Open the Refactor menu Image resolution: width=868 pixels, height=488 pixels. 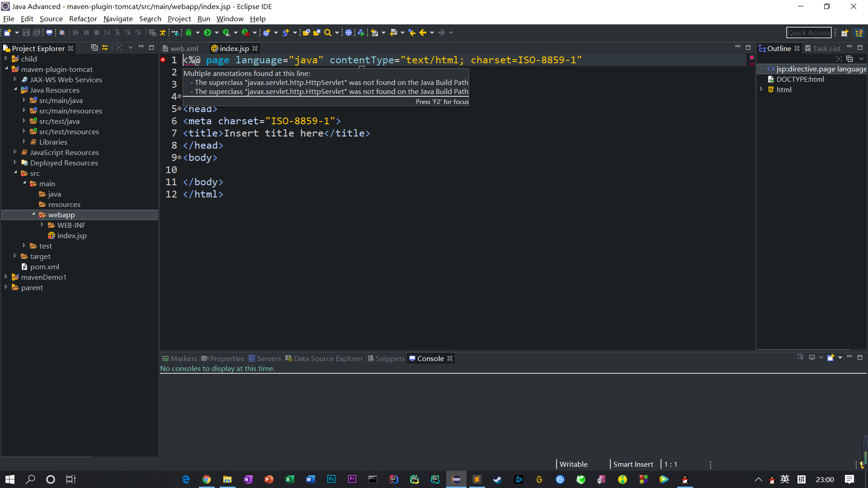83,19
